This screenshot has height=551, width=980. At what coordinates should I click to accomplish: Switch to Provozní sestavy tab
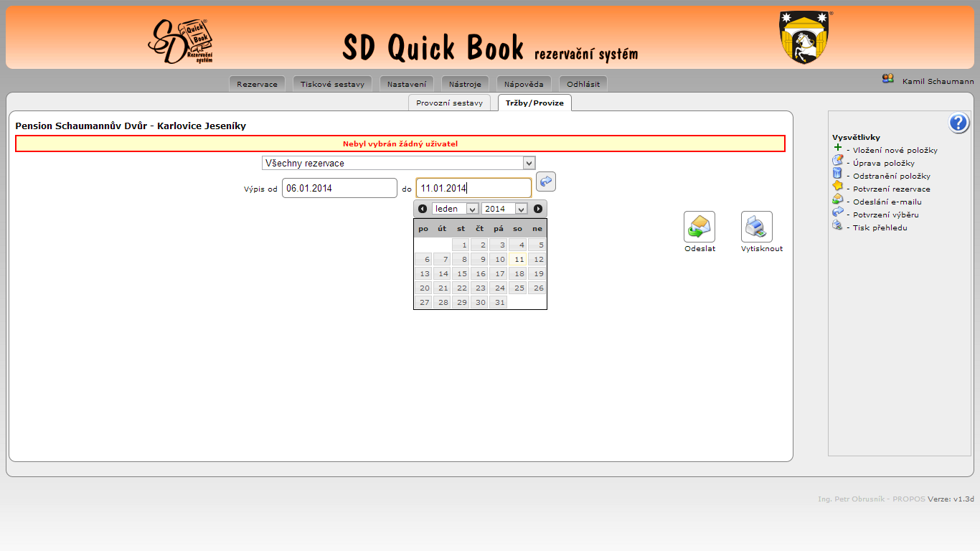449,103
